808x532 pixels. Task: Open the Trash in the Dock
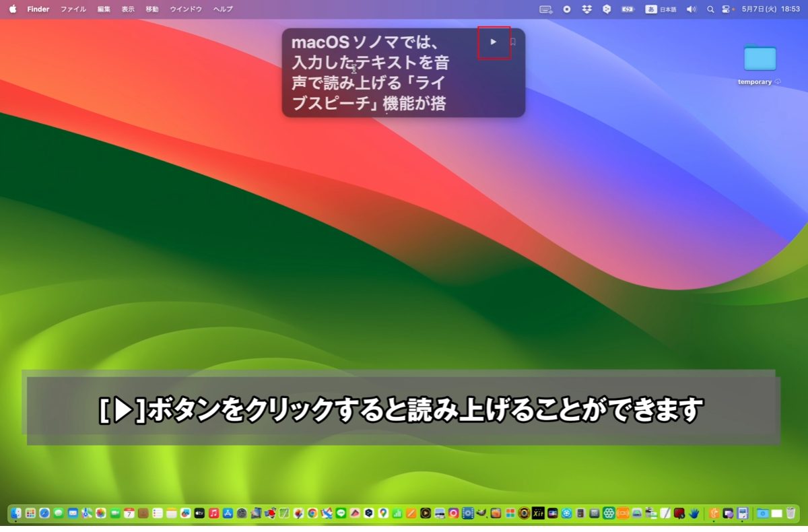pos(790,513)
